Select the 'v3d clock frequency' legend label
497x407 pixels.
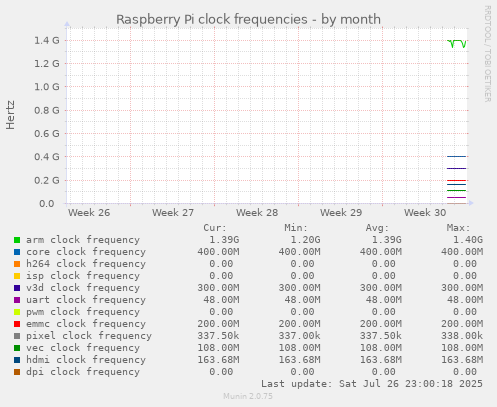pyautogui.click(x=83, y=288)
